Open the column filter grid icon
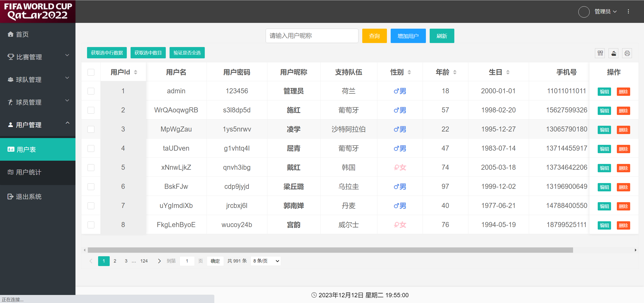This screenshot has width=644, height=303. [600, 53]
